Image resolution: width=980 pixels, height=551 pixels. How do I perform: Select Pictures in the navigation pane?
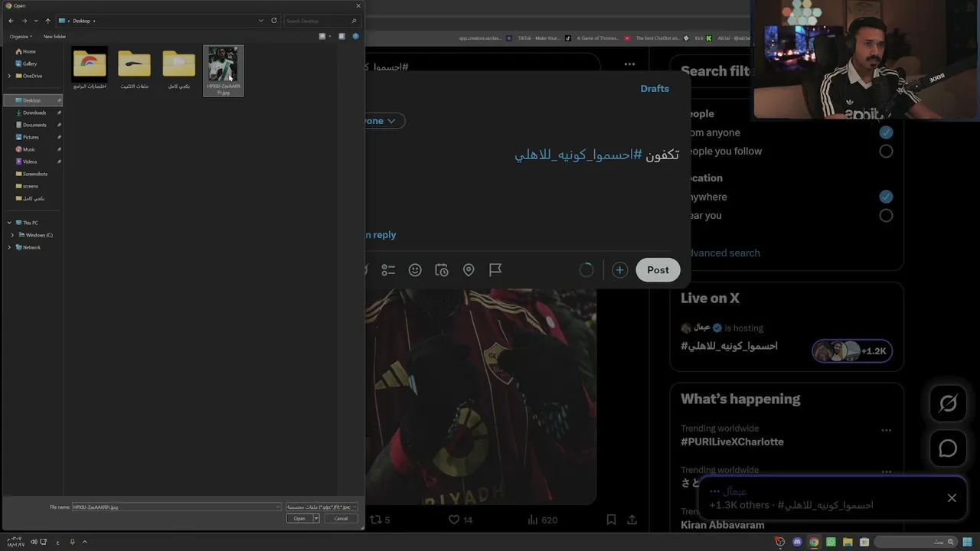pyautogui.click(x=28, y=137)
